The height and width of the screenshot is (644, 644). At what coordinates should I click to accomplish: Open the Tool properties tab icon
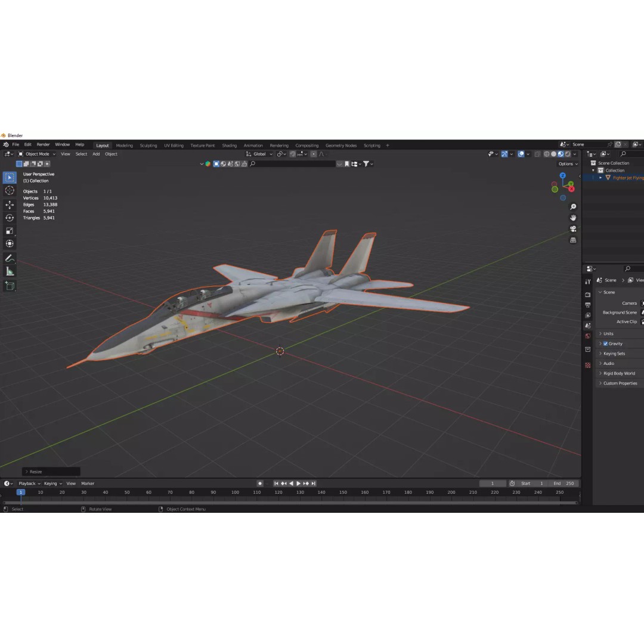point(588,281)
